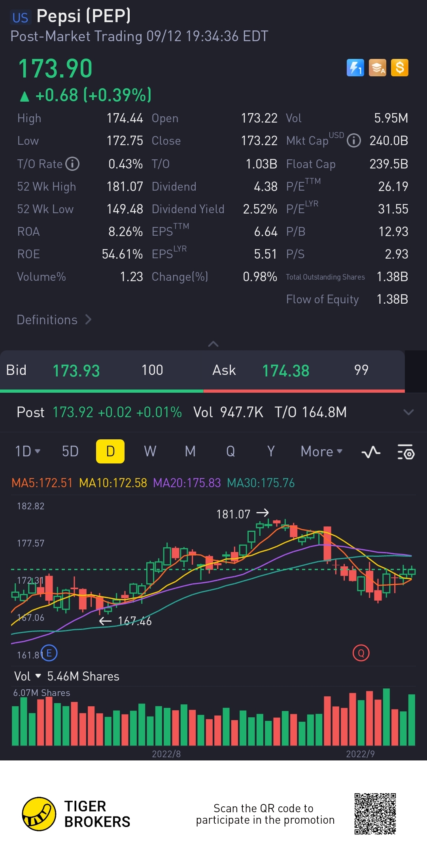Tap the chart indicator waveform icon
Screen dimensions: 427x868
pyautogui.click(x=371, y=452)
